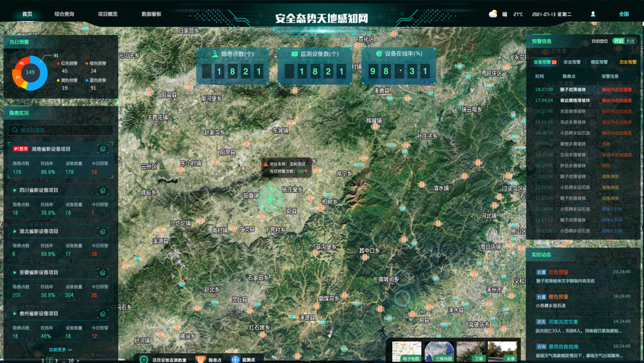Click the 项目设备监测数量 legend icon
644x363 pixels.
coord(144,360)
